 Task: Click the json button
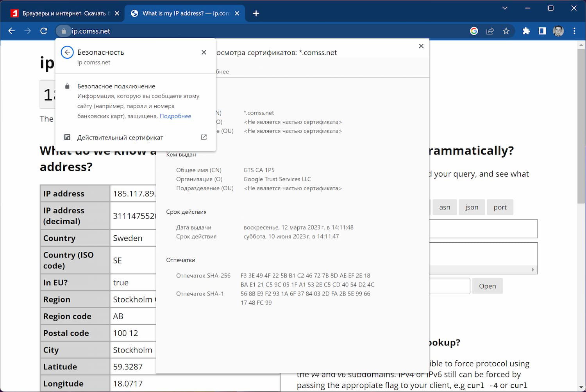(x=472, y=207)
